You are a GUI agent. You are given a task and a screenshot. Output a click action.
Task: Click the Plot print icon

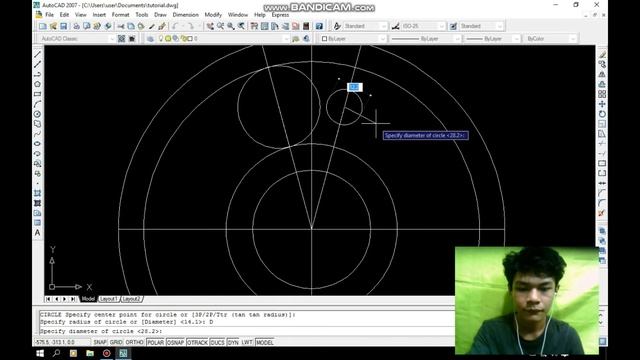[x=76, y=26]
